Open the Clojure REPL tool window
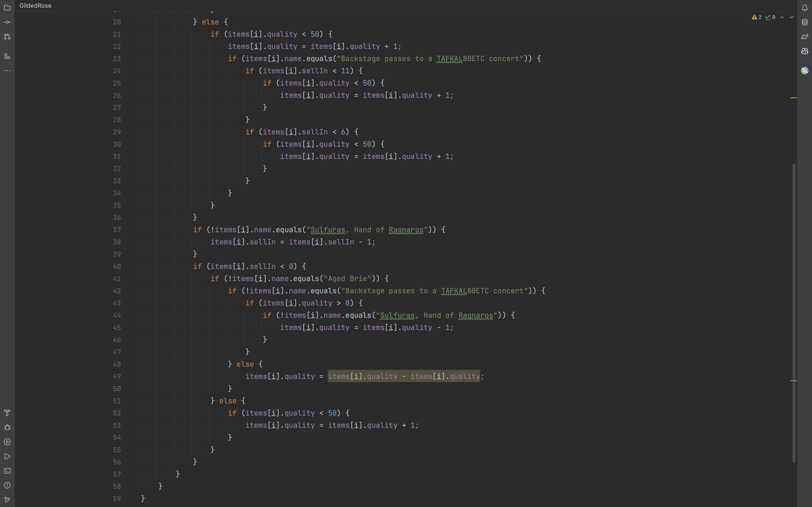 805,70
